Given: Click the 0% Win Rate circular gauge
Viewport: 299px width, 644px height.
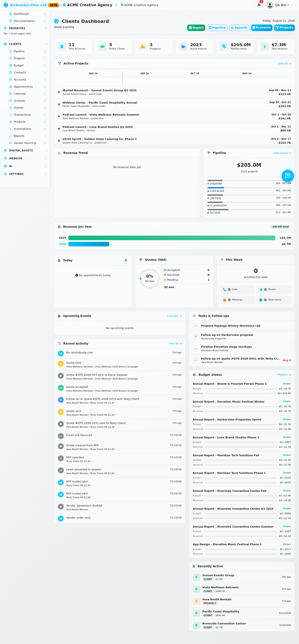Looking at the screenshot, I should (x=149, y=278).
